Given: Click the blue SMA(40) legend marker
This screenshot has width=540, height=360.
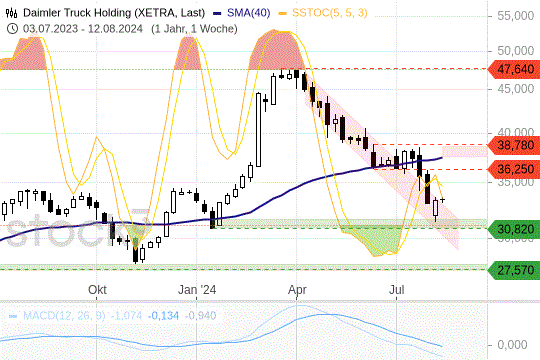Looking at the screenshot, I should pyautogui.click(x=217, y=13).
